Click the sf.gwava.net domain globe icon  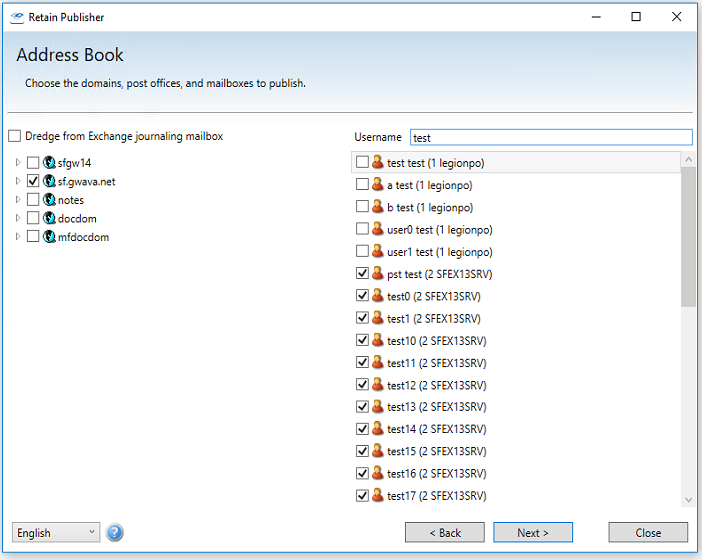click(49, 181)
